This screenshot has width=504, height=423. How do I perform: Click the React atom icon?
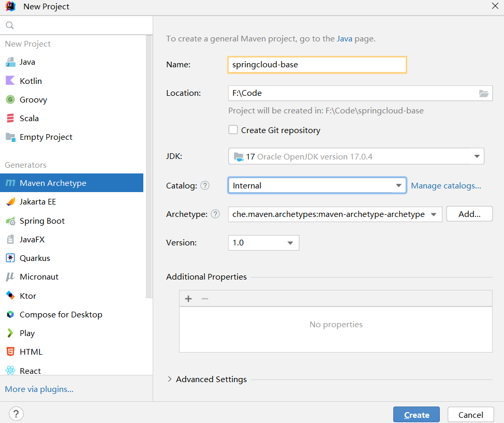point(10,371)
